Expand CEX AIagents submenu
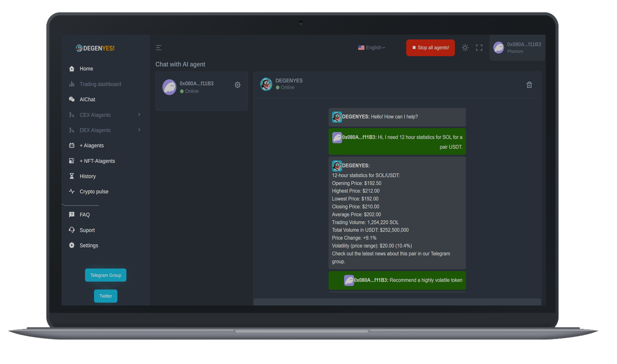This screenshot has height=364, width=617. (105, 115)
